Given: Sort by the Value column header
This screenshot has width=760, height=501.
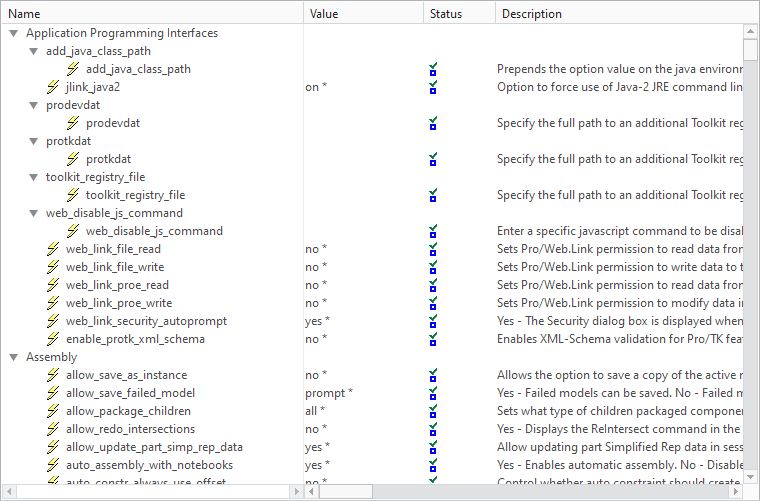Looking at the screenshot, I should coord(364,14).
